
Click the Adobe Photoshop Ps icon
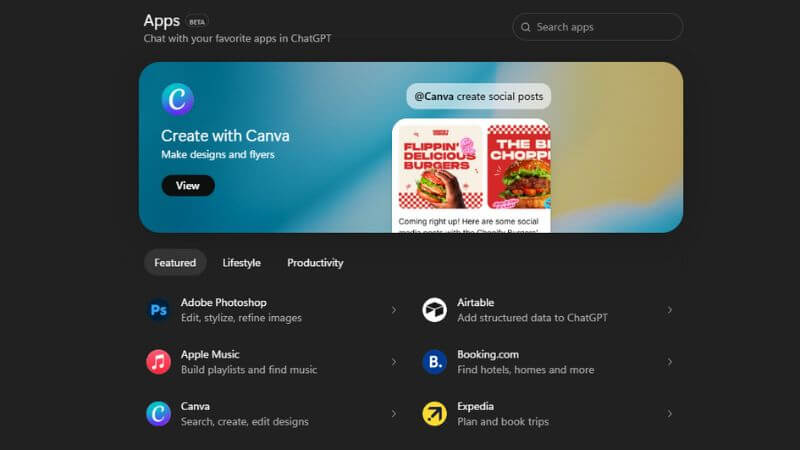pyautogui.click(x=159, y=310)
